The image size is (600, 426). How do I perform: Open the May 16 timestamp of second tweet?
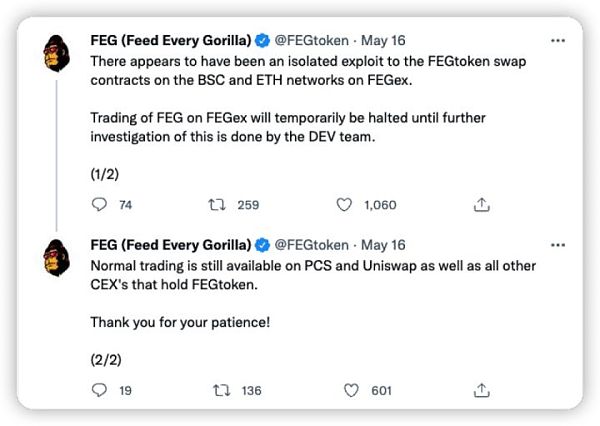[384, 244]
